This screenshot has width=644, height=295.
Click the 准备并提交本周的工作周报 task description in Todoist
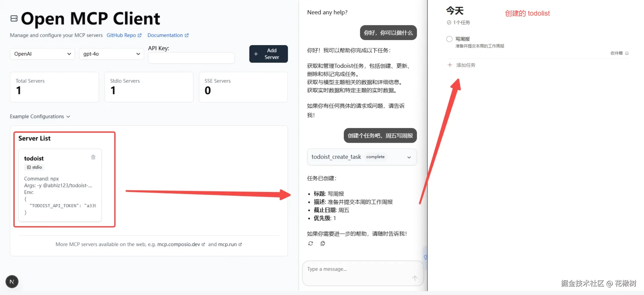(x=480, y=46)
